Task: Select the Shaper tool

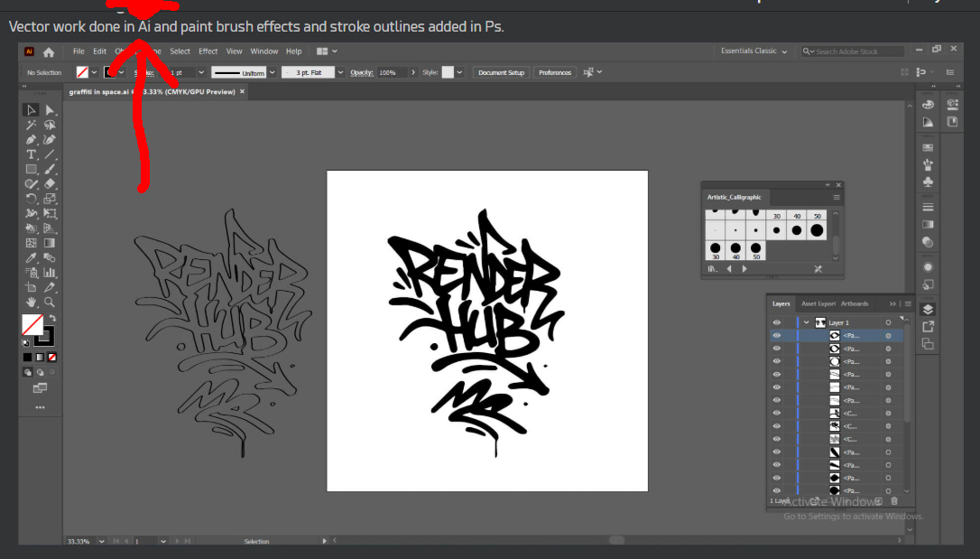Action: point(31,184)
